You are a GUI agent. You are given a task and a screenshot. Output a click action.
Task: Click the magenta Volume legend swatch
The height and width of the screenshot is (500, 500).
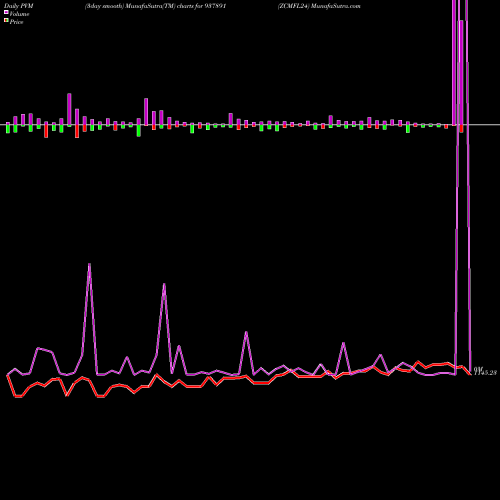coord(6,12)
